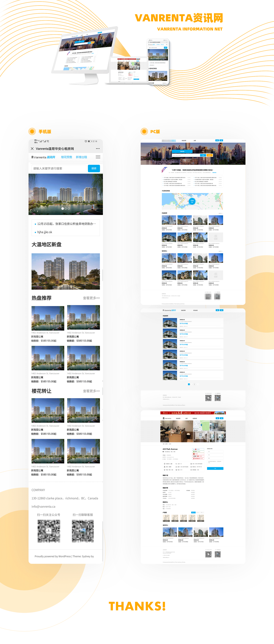Click the orange search button in PC banner
This screenshot has height=644, width=274.
[210, 155]
